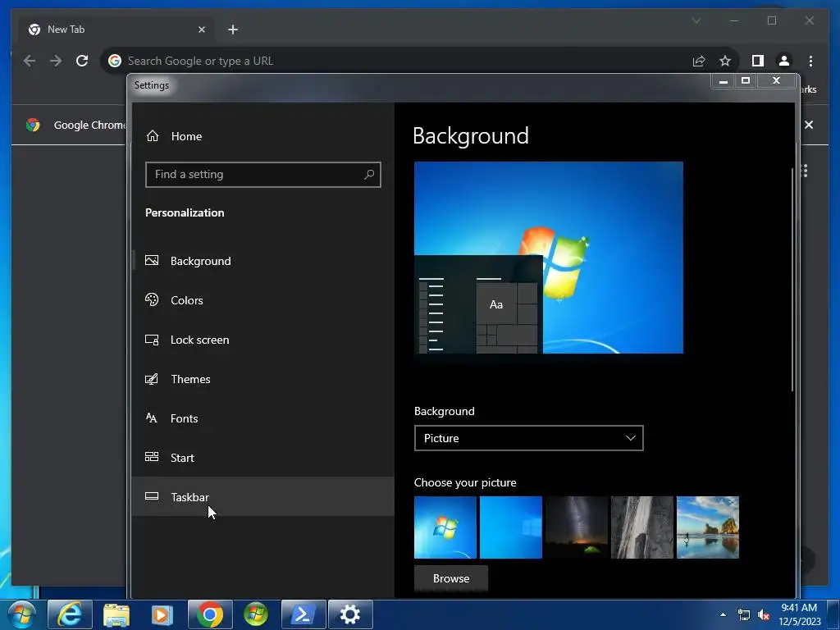Dismiss the Google Chrome notification bar
The height and width of the screenshot is (630, 840).
(809, 125)
